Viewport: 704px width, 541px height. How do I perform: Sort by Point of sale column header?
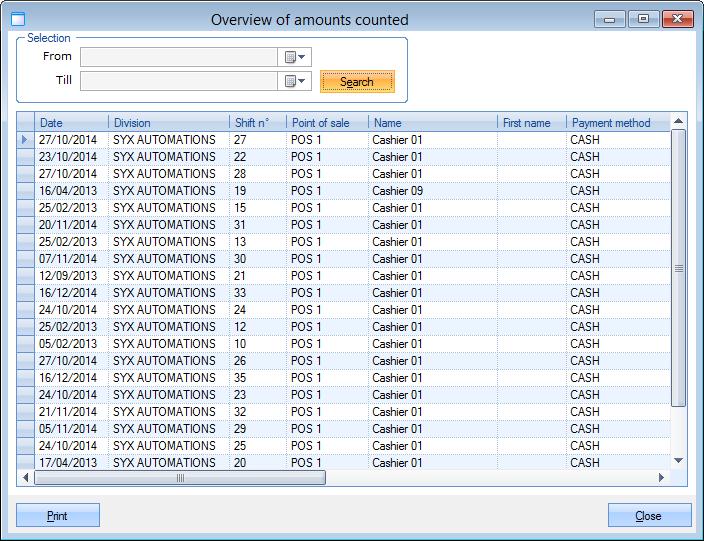coord(326,123)
